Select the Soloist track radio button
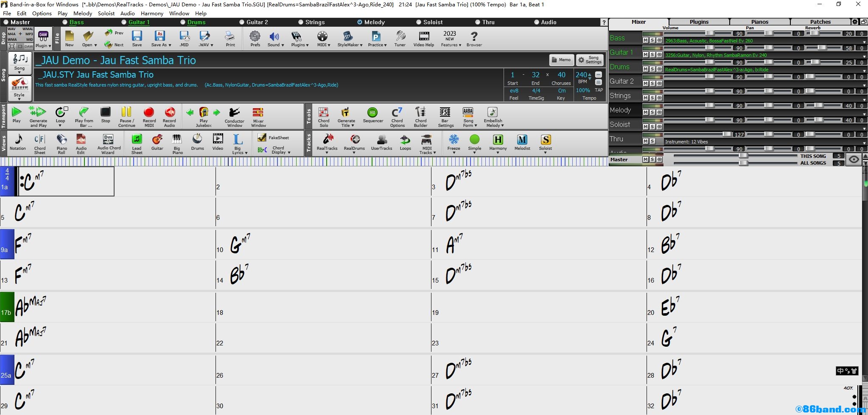The height and width of the screenshot is (415, 868). [x=419, y=22]
